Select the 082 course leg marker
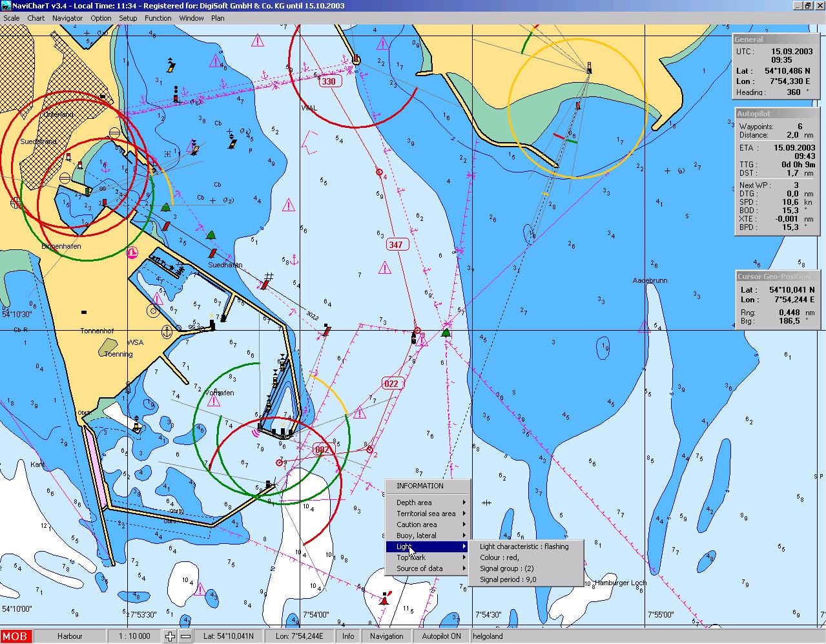The image size is (826, 644). point(322,450)
